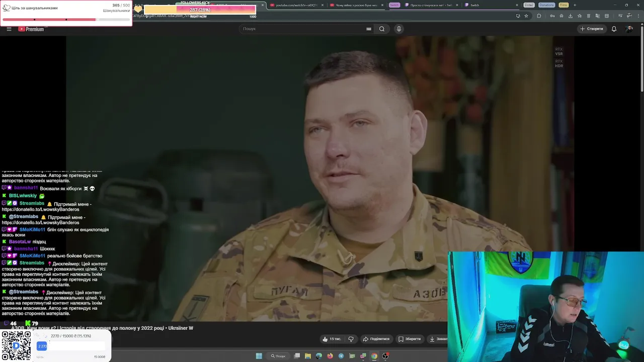Viewport: 644px width, 362px height.
Task: Collapse the 'twitch' tab group label
Action: point(394,5)
